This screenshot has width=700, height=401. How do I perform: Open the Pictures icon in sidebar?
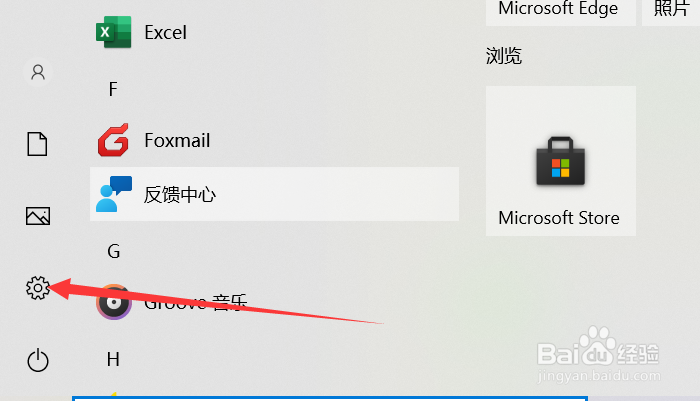pos(38,216)
